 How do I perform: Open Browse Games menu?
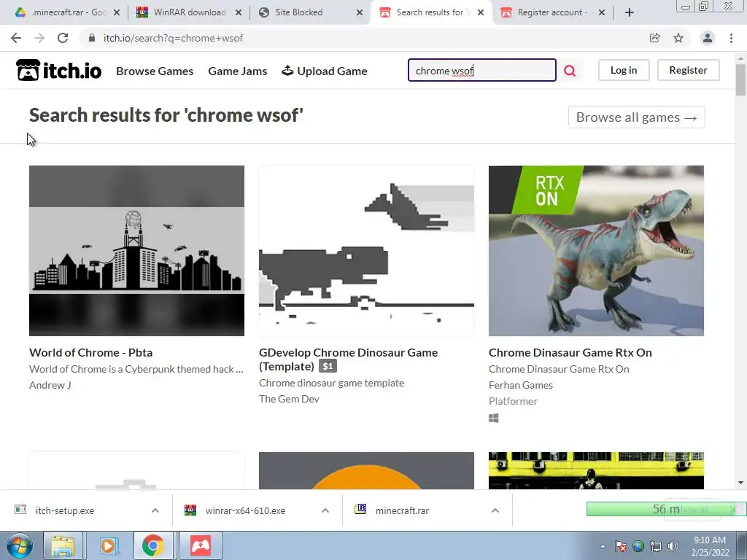155,71
